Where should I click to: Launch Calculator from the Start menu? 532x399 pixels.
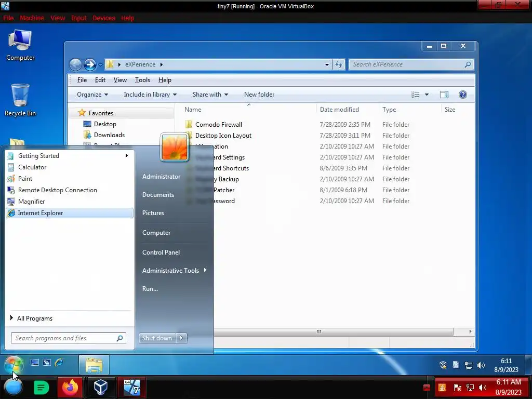(70, 167)
